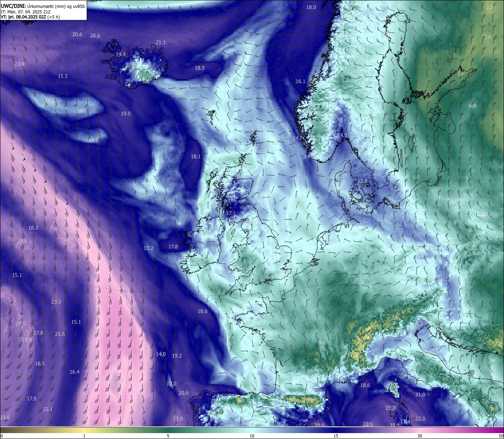Click the 18.1 value label

(x=196, y=156)
